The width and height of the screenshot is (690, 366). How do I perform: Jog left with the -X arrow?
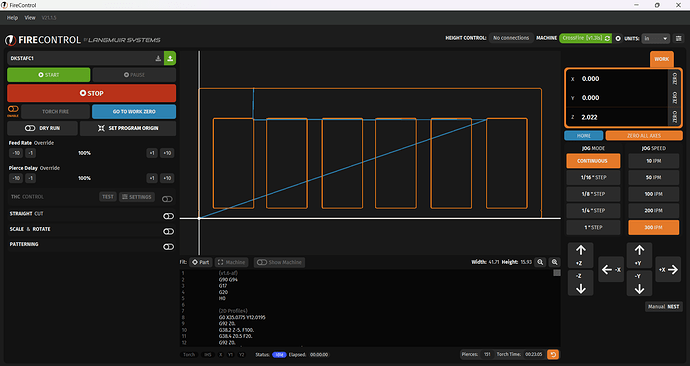[x=611, y=269]
